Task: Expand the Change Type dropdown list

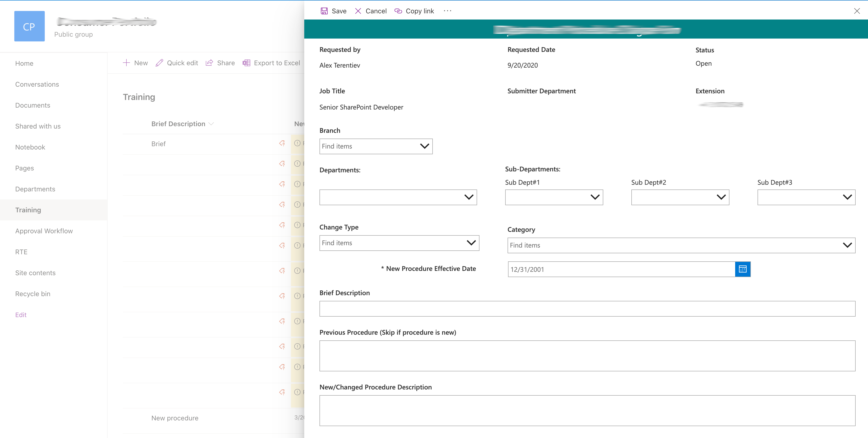Action: 471,243
